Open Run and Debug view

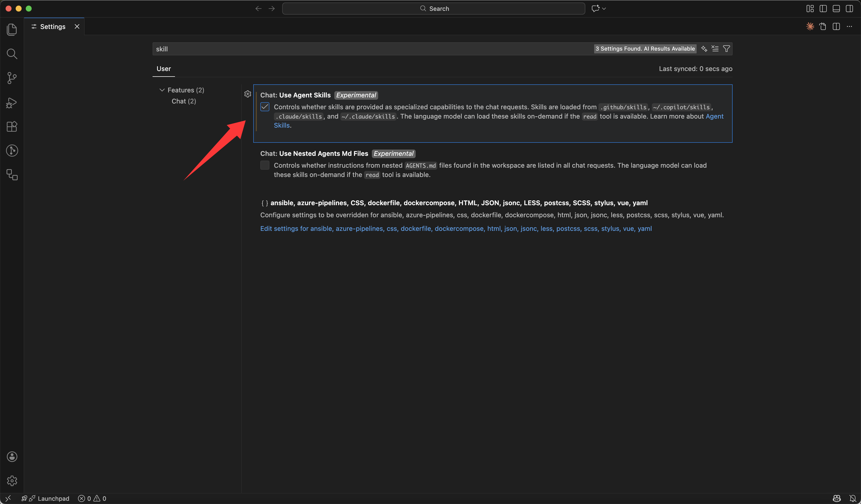12,102
